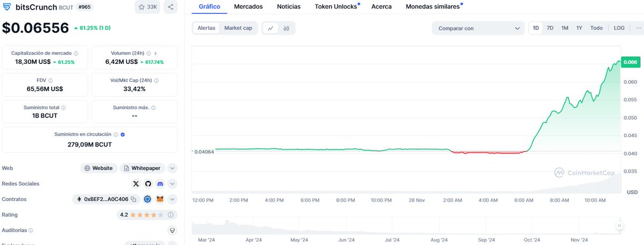Screen dimensions: 644x245
Task: Select the Market cap chart toggle
Action: 238,28
